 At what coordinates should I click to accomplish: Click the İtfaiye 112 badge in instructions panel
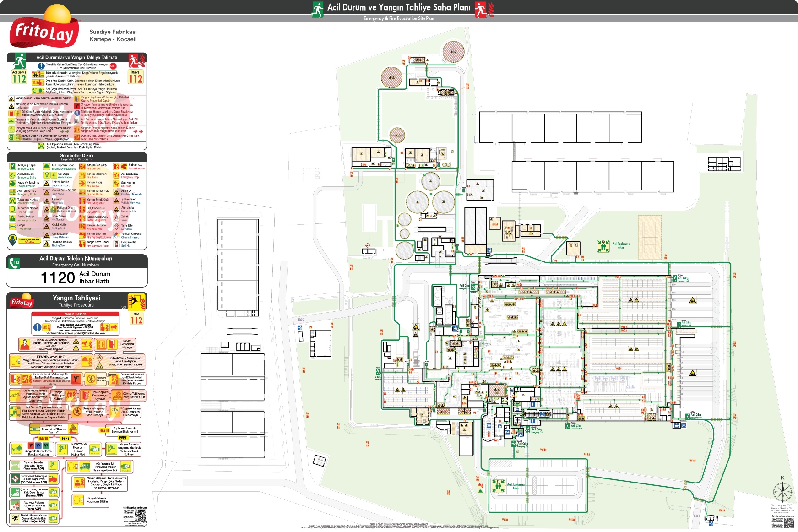[136, 77]
